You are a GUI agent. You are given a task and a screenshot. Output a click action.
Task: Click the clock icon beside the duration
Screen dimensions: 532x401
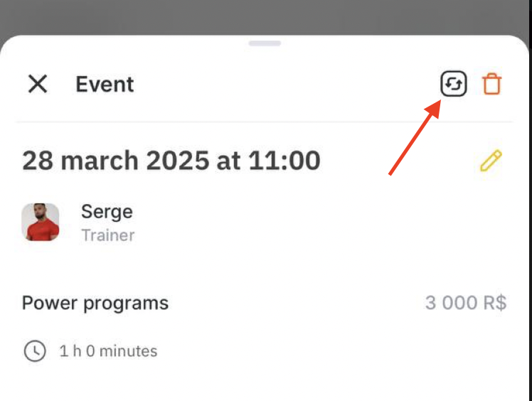click(35, 351)
